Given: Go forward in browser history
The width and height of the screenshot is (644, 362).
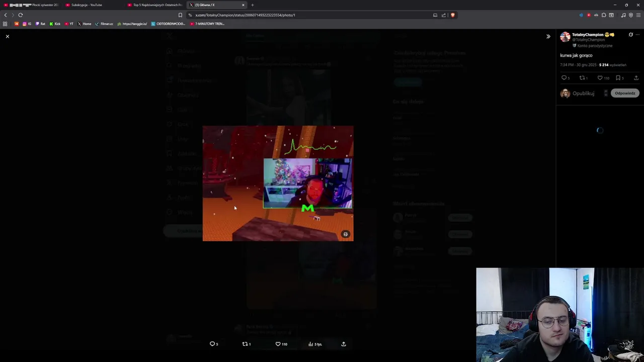Looking at the screenshot, I should [x=13, y=15].
